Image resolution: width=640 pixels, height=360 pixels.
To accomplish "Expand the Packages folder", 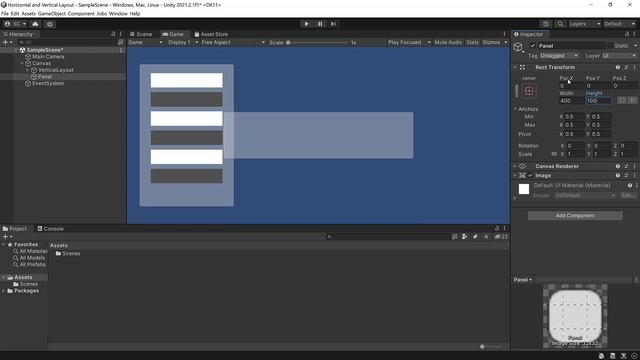I will coord(4,291).
